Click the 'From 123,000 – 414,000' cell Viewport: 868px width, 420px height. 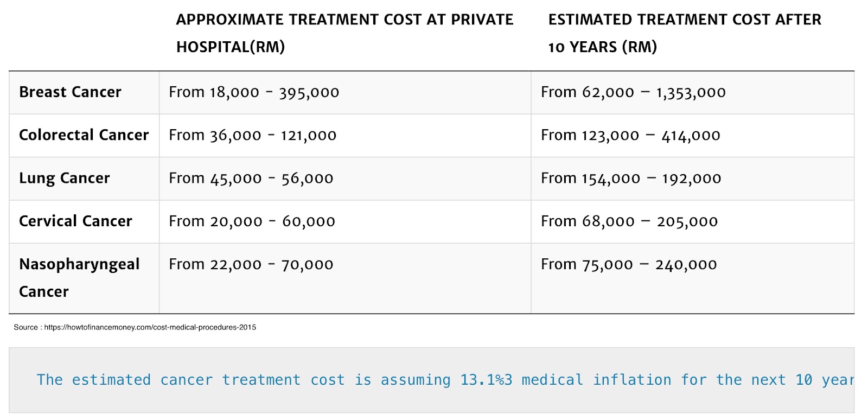tap(630, 135)
